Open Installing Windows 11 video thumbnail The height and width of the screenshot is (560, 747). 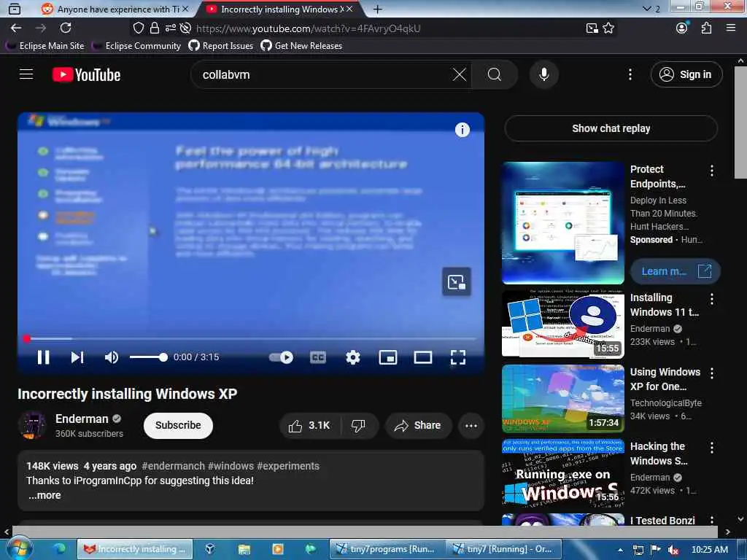click(x=562, y=324)
